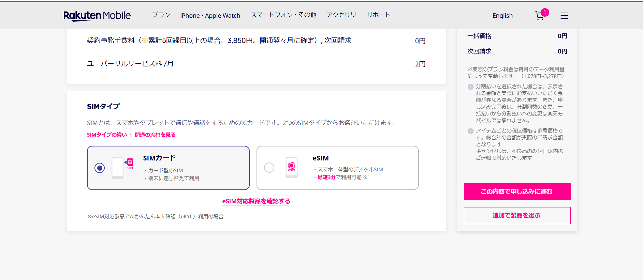The image size is (644, 280).
Task: Click the SIM card phone illustration
Action: coord(122,168)
